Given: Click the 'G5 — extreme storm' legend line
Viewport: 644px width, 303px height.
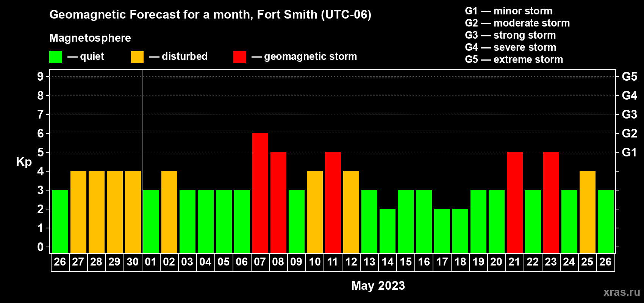Looking at the screenshot, I should [x=514, y=59].
